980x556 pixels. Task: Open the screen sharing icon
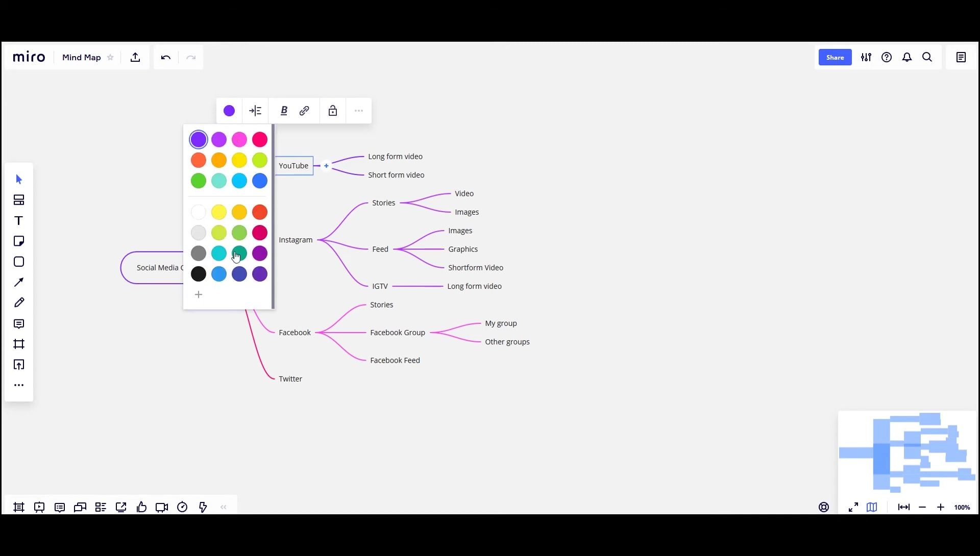[121, 508]
